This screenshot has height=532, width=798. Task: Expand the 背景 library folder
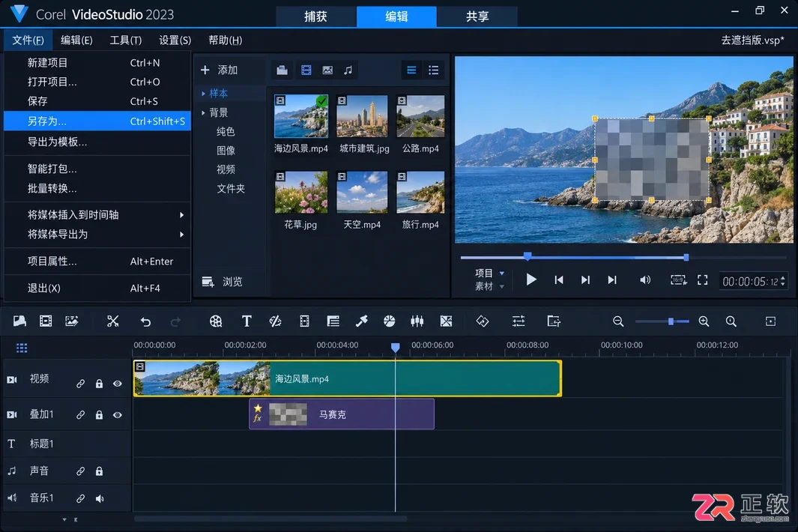(x=204, y=112)
